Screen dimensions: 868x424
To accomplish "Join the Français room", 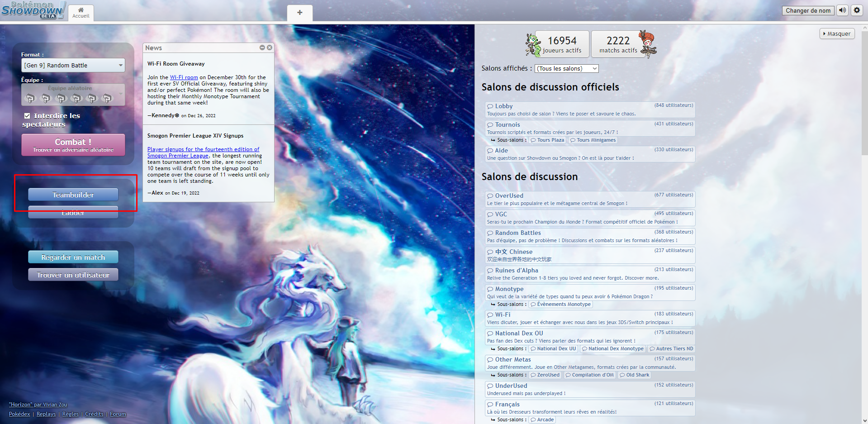I will click(x=590, y=408).
